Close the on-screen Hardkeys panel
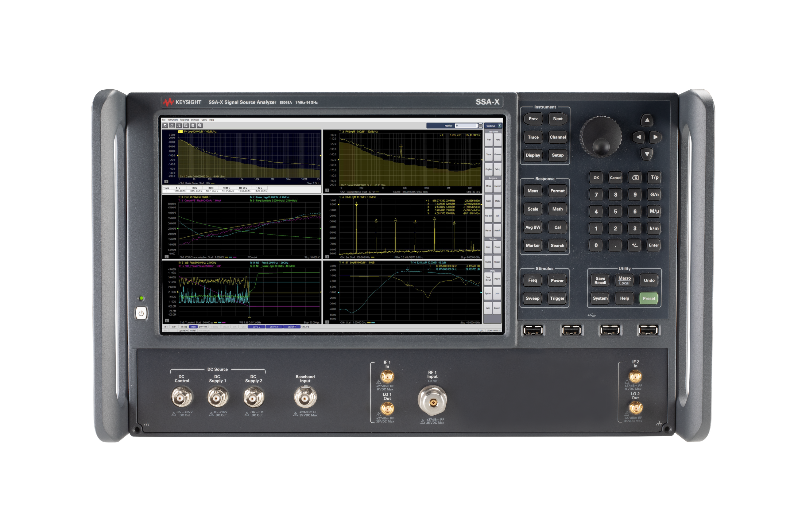Image resolution: width=798 pixels, height=532 pixels. point(499,126)
